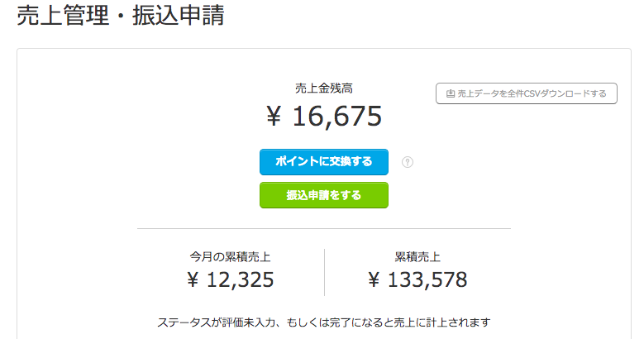
Task: Click the ¥ 16,675 balance amount
Action: click(323, 117)
